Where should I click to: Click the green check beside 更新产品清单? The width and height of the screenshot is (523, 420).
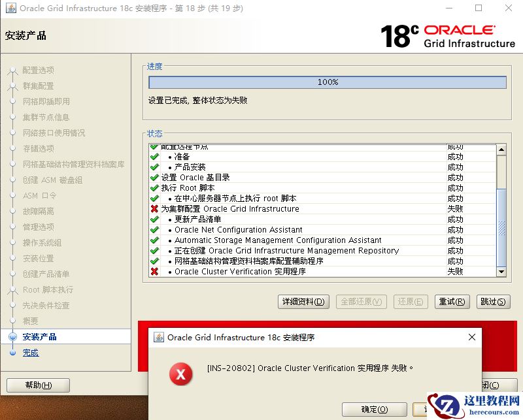(154, 219)
